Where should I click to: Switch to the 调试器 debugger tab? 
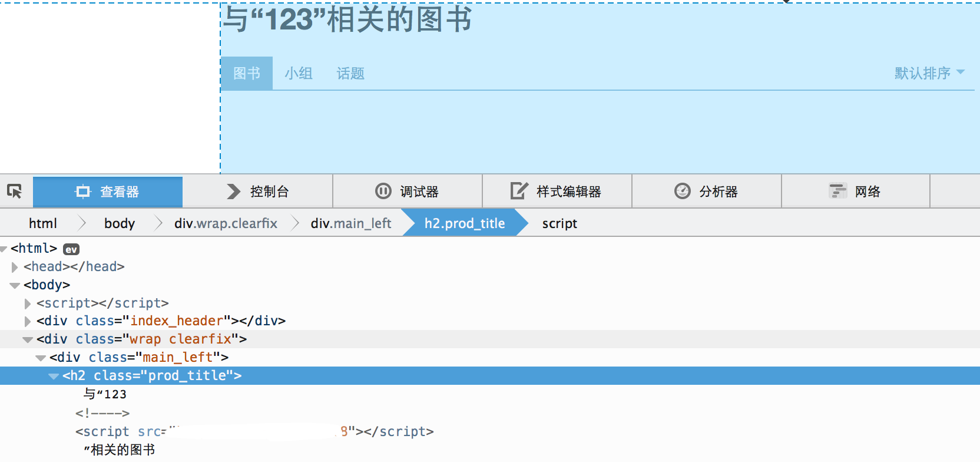click(408, 192)
